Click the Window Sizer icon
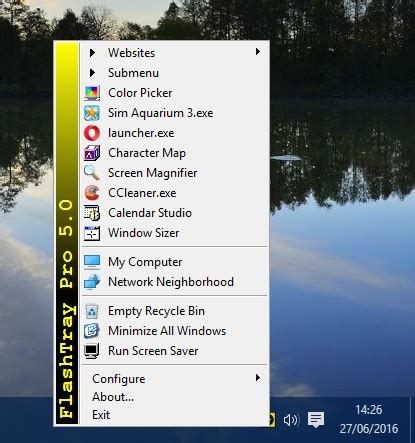 click(92, 233)
